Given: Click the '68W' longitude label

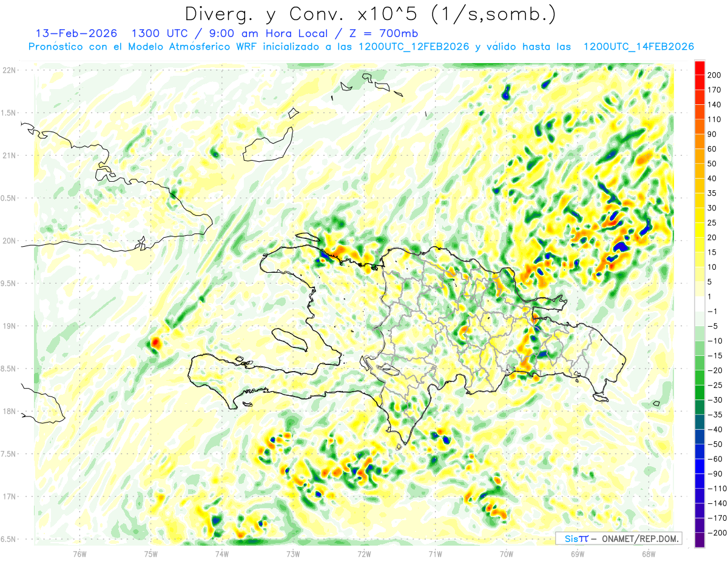Looking at the screenshot, I should click(x=649, y=554).
